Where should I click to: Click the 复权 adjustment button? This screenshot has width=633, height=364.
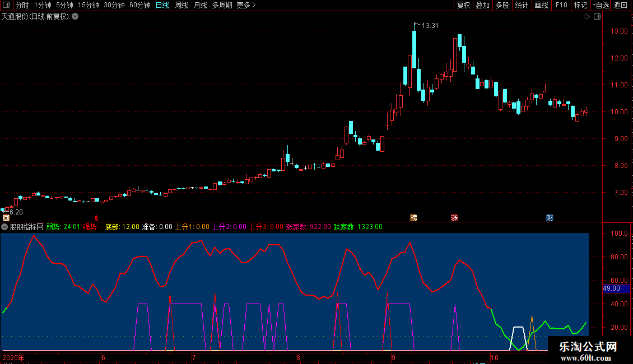463,6
